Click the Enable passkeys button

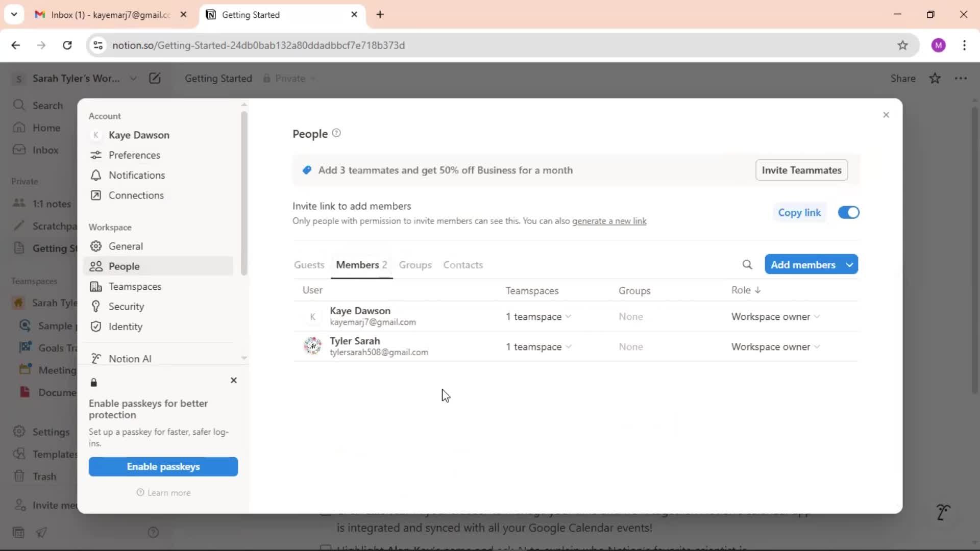pos(163,466)
